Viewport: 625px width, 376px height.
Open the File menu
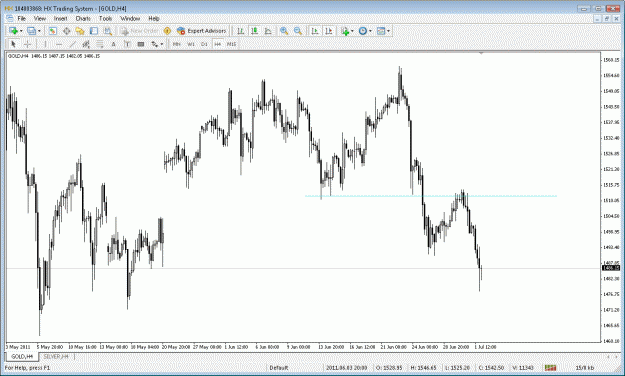point(22,18)
